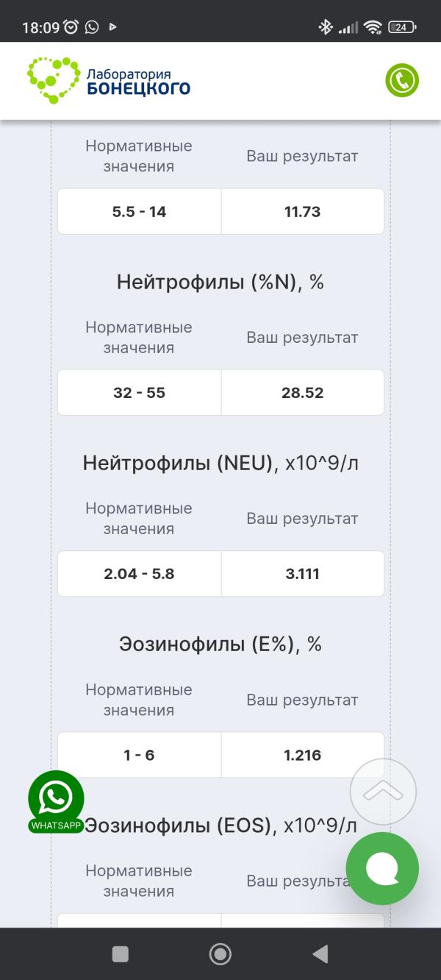Tap the battery indicator in status bar
Screen dimensions: 441x980
pyautogui.click(x=402, y=27)
